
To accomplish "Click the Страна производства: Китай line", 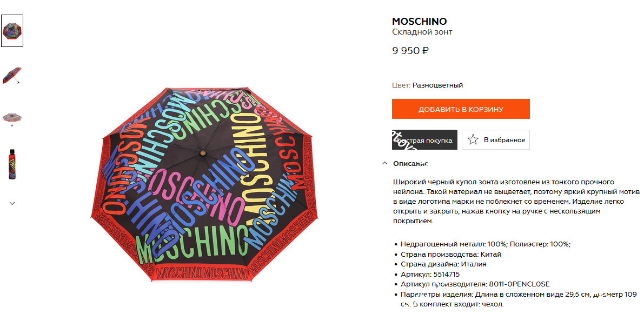I will click(450, 255).
